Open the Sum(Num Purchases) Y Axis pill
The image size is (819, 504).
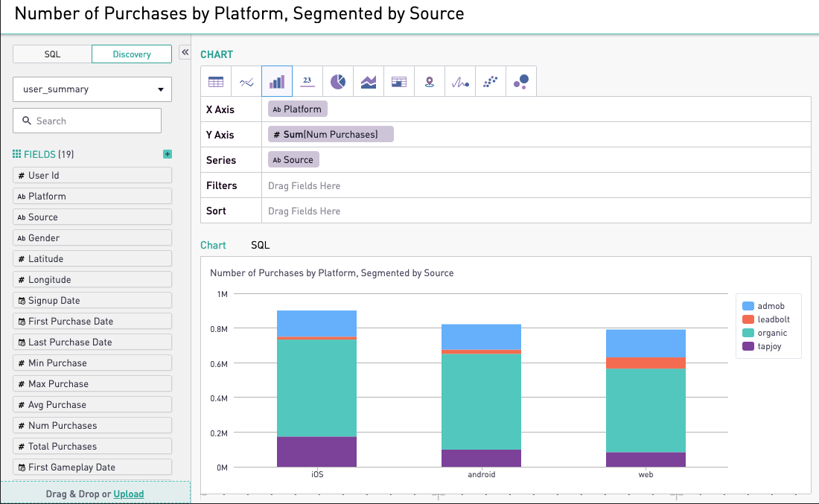(331, 135)
